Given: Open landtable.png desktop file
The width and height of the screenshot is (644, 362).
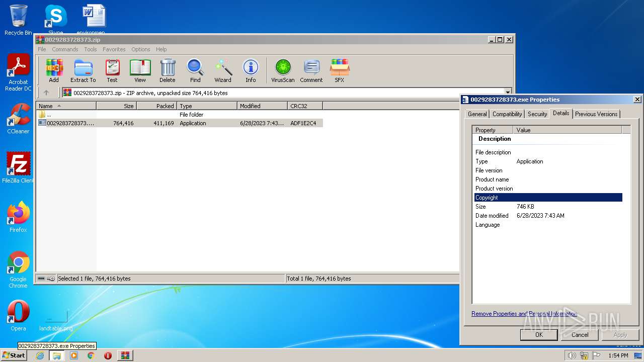Looking at the screenshot, I should click(x=56, y=321).
